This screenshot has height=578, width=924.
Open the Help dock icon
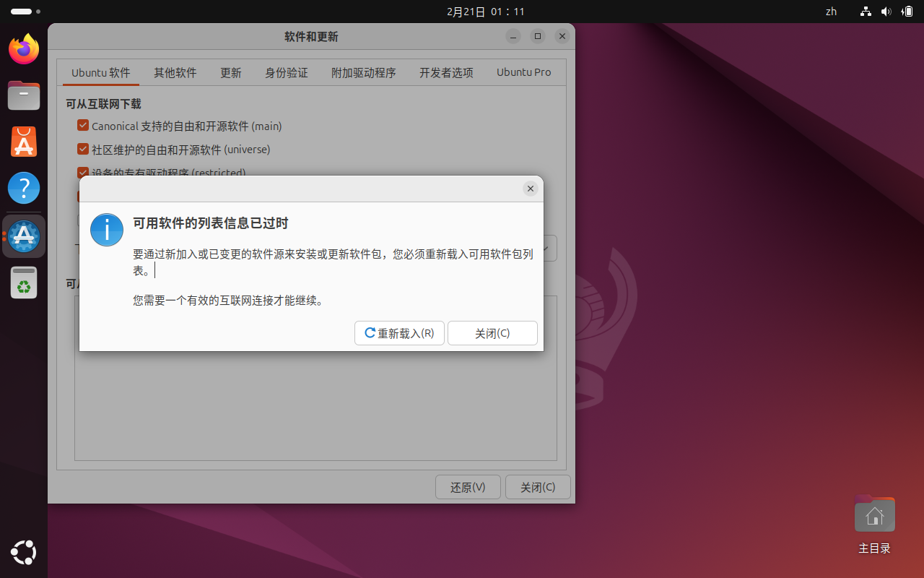coord(24,189)
